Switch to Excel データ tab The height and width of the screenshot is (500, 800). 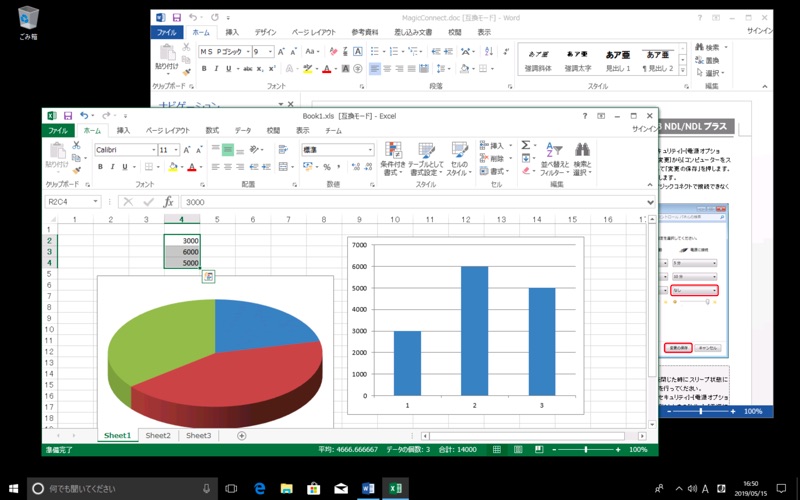243,131
